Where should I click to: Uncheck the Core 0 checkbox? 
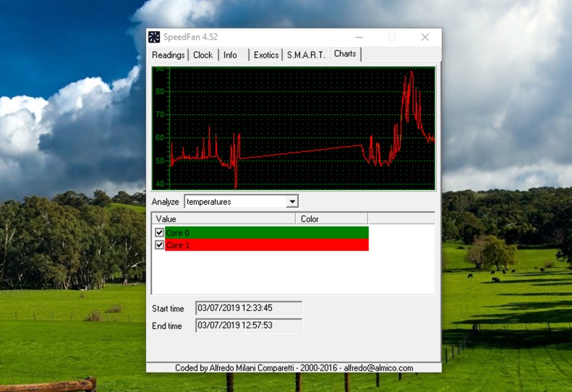pos(160,233)
